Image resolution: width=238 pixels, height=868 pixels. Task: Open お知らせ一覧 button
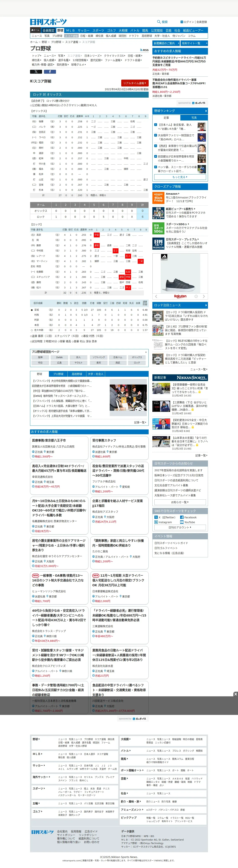pos(180,502)
